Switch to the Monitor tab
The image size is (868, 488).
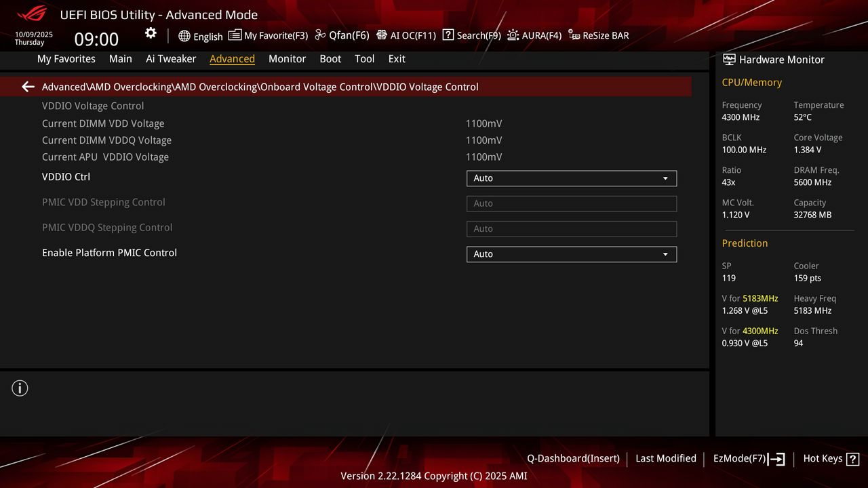click(287, 59)
